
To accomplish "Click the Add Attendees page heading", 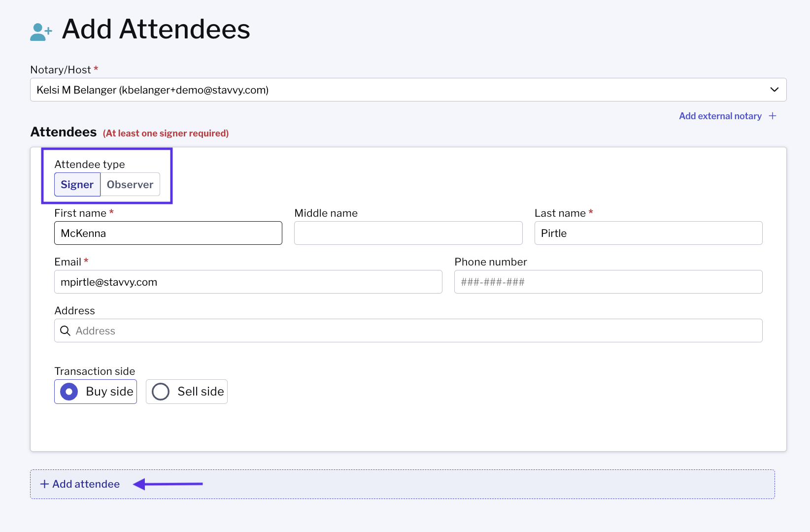I will click(x=156, y=29).
